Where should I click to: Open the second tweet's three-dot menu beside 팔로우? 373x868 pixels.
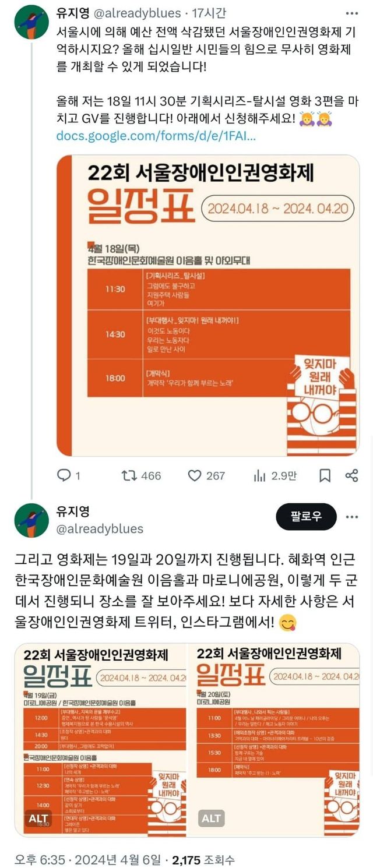pos(351,517)
